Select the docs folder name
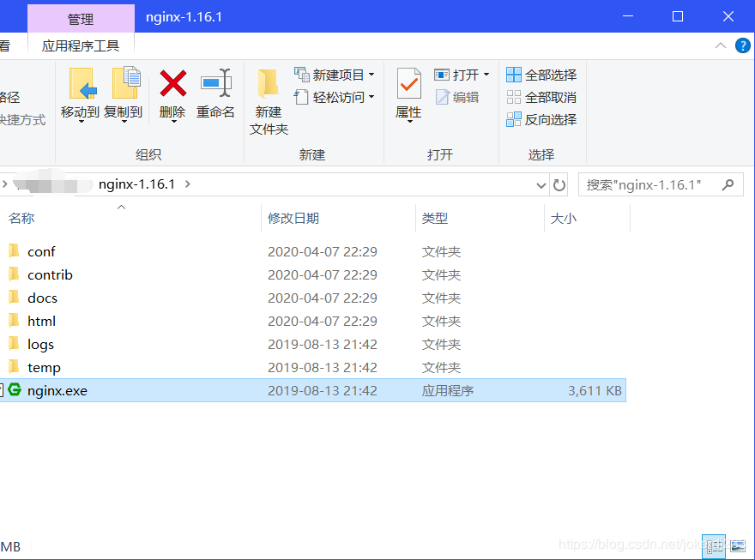 coord(42,298)
